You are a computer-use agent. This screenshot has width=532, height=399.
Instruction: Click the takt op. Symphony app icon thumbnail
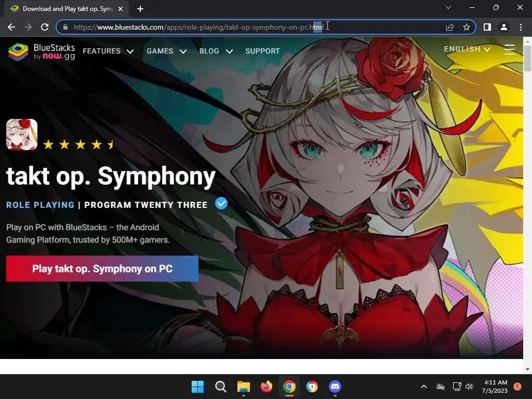(x=22, y=135)
